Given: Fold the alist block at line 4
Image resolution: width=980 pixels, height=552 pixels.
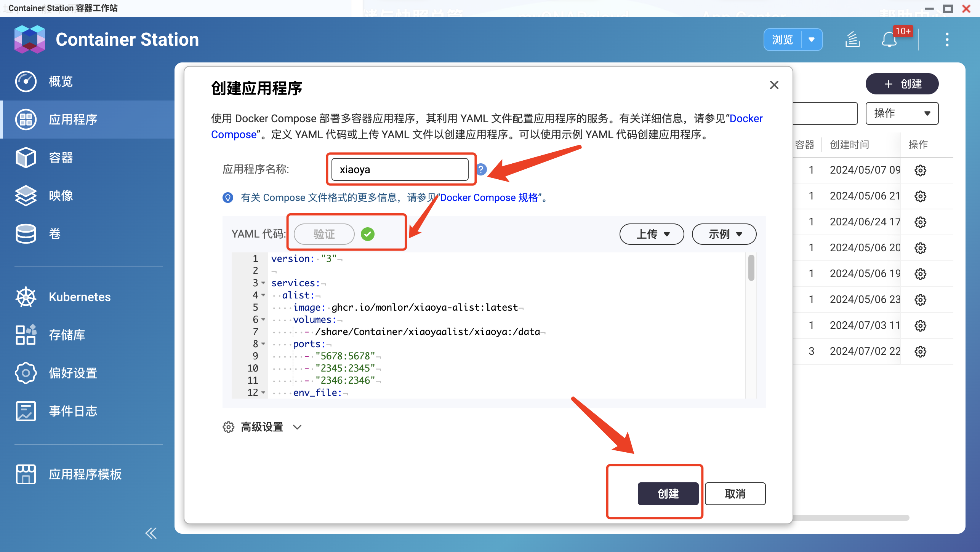Looking at the screenshot, I should pyautogui.click(x=263, y=295).
